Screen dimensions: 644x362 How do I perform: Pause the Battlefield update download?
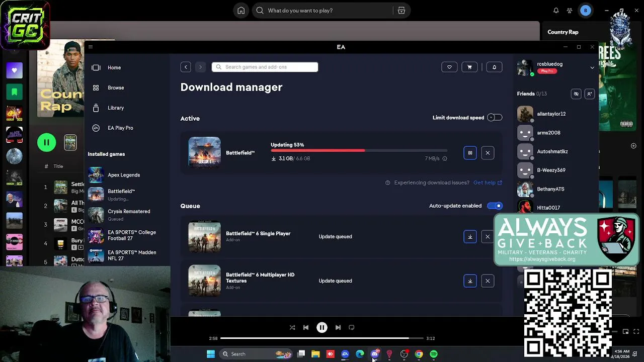(470, 153)
